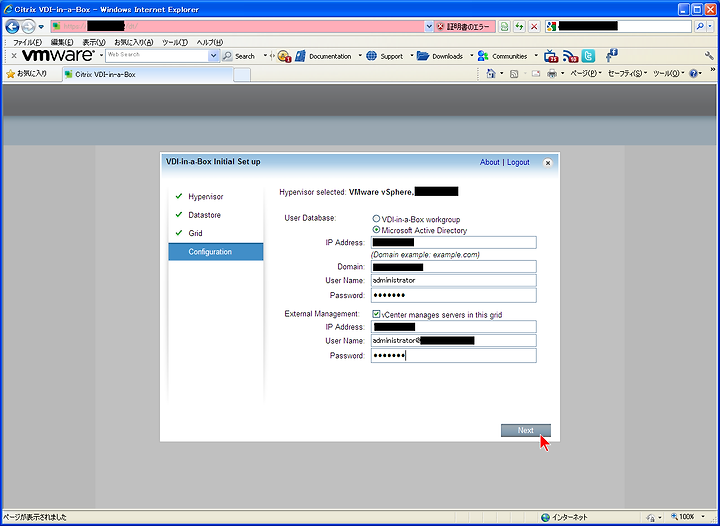Click the Domain input field

click(454, 267)
